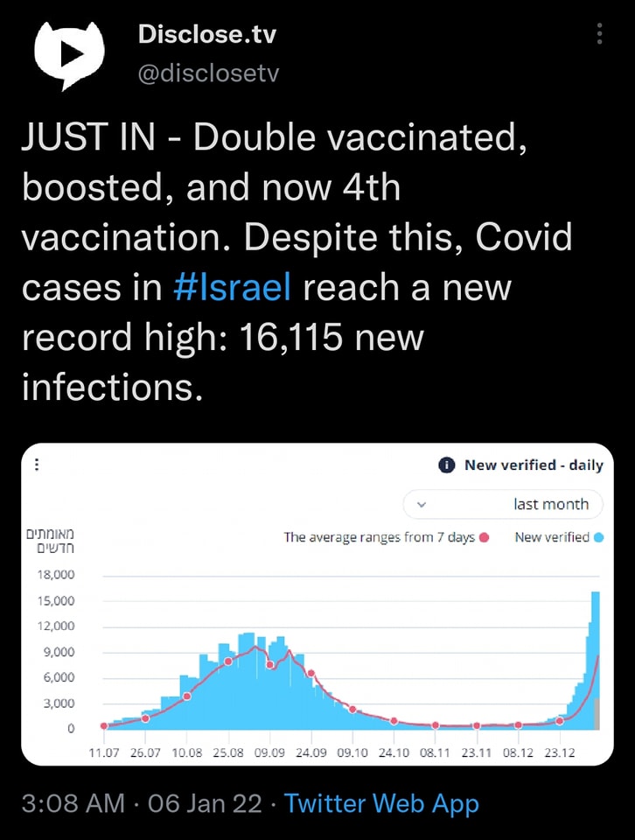Click the info icon beside New verified - daily

(x=447, y=465)
